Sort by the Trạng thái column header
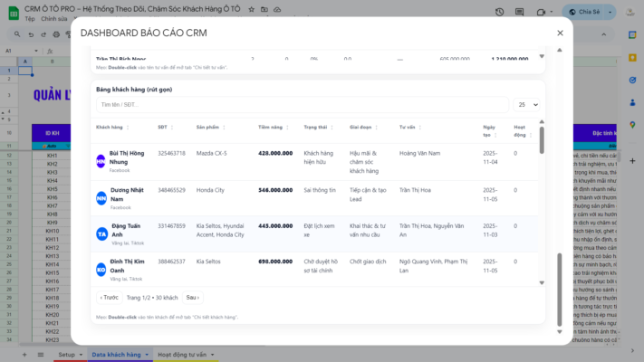The image size is (644, 362). click(317, 128)
